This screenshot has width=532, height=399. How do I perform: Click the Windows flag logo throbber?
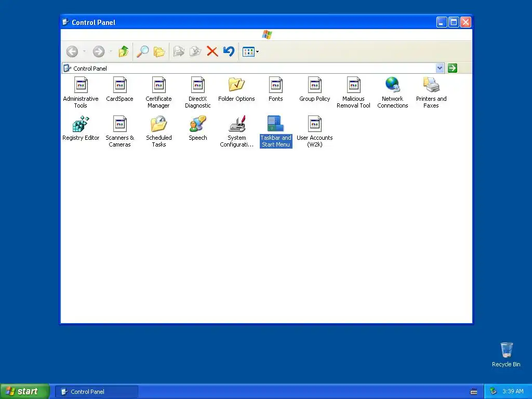click(267, 35)
